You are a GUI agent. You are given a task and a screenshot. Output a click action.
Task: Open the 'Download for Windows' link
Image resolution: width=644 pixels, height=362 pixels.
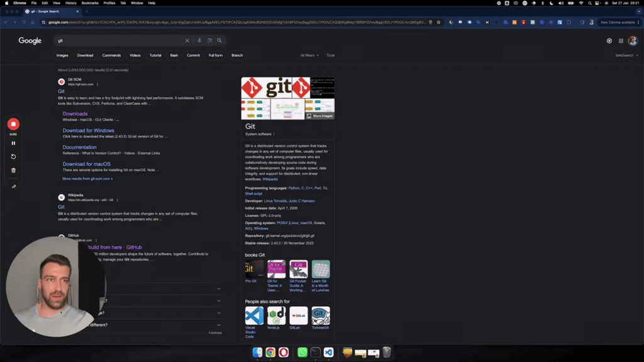coord(88,130)
